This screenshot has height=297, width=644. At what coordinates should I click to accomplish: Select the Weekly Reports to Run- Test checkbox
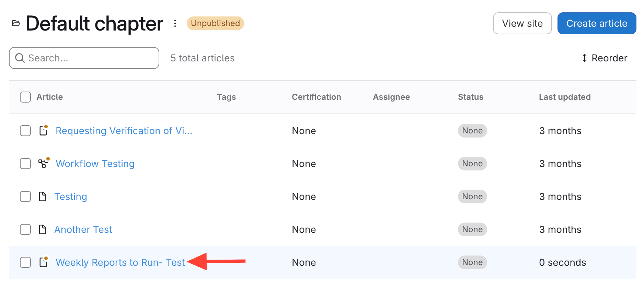click(25, 262)
